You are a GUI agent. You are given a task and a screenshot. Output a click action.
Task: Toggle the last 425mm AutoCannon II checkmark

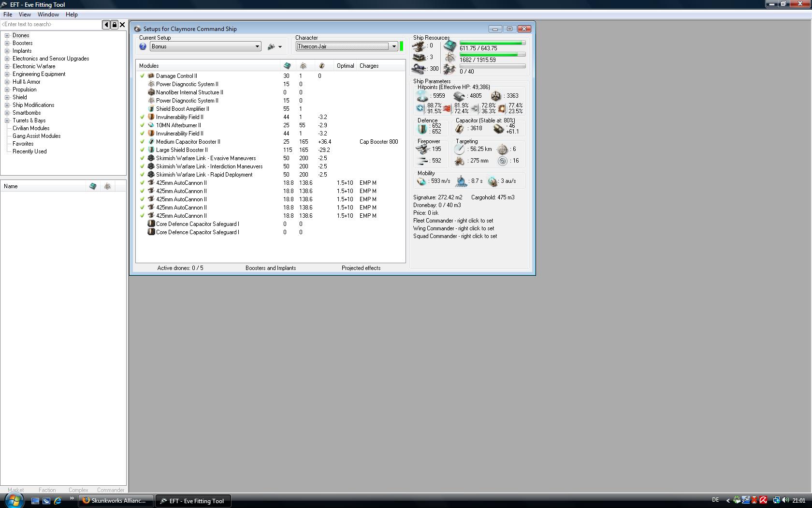[142, 216]
